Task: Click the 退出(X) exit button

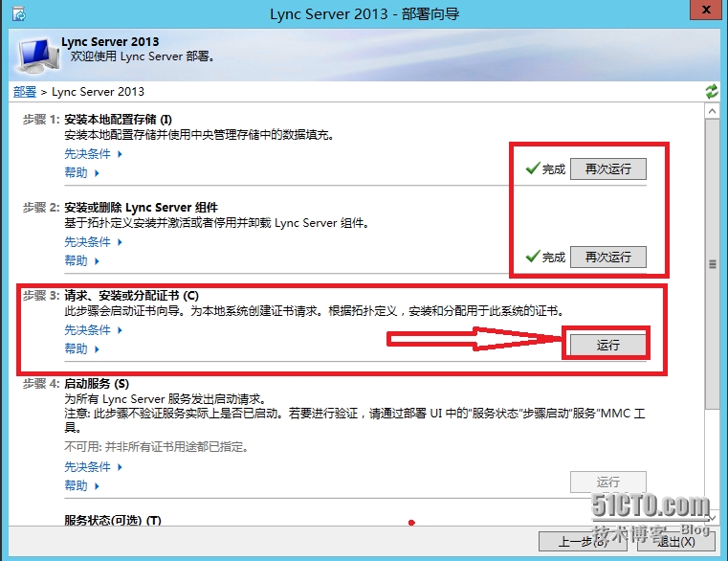Action: coord(676,541)
